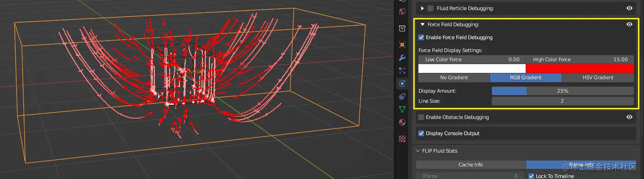644x179 pixels.
Task: Uncheck Display Console Output
Action: (x=421, y=133)
